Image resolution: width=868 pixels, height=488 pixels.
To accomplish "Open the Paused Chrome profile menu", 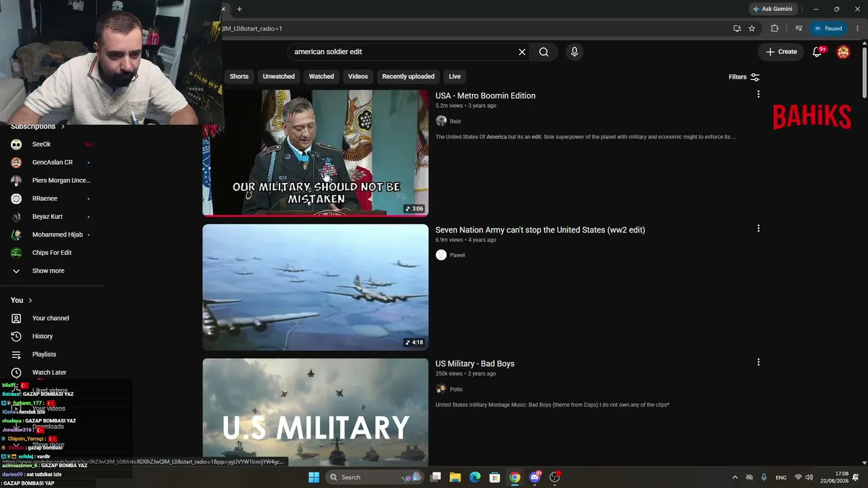I will click(828, 28).
